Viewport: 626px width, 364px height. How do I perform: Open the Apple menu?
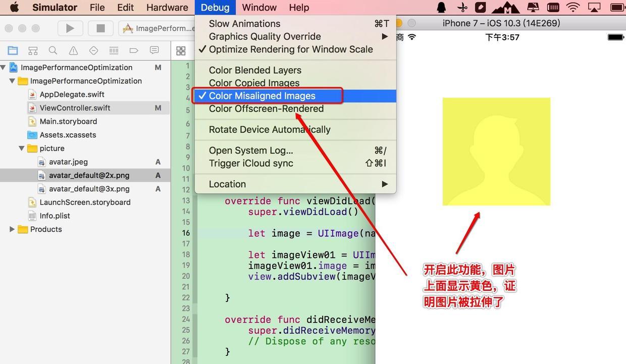[14, 7]
